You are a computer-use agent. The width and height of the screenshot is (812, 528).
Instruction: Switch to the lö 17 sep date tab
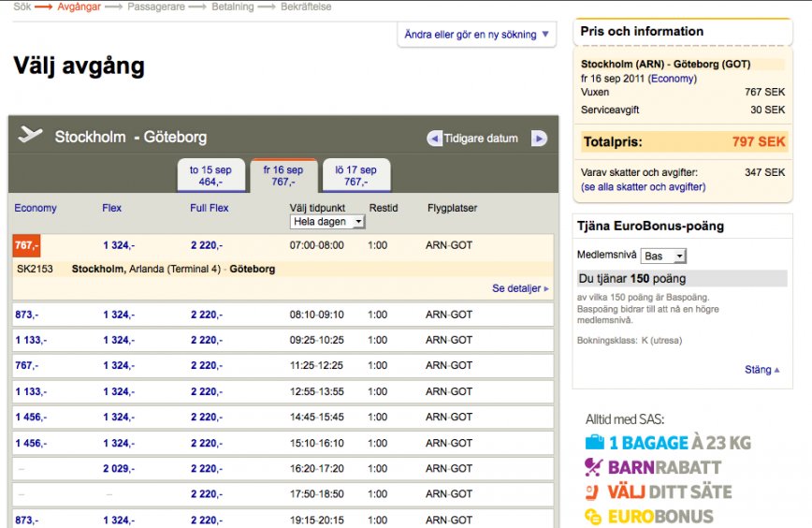(x=355, y=175)
